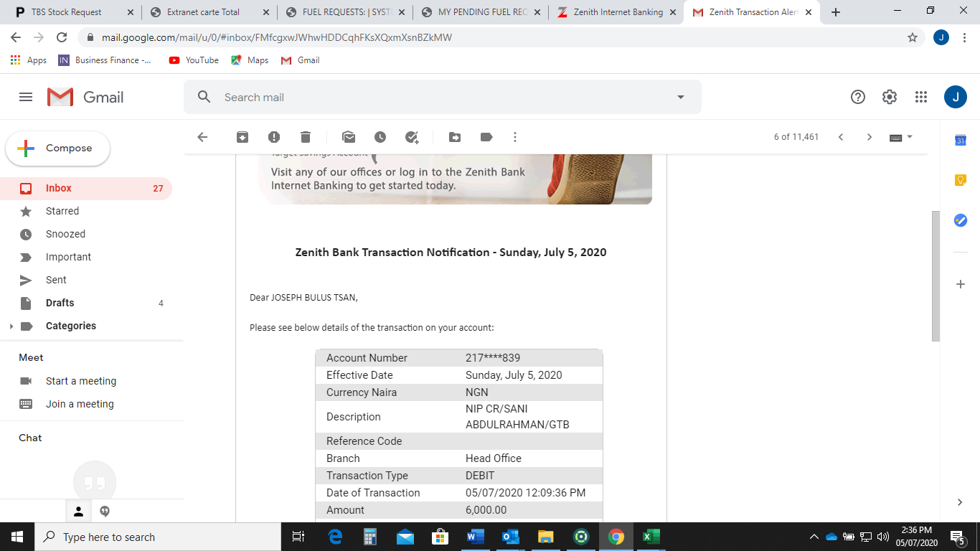The height and width of the screenshot is (551, 980).
Task: Open Google Keep side panel
Action: [x=961, y=180]
